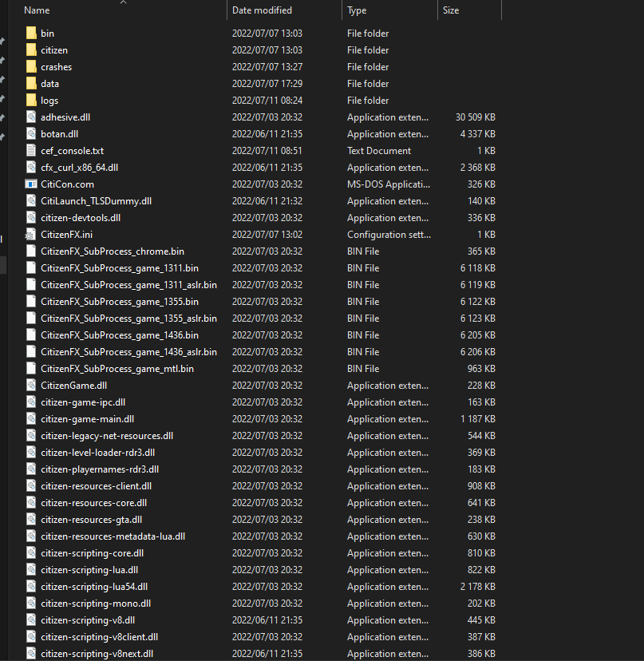Select file name citizen-resources-metadata-lua.dll

click(113, 536)
